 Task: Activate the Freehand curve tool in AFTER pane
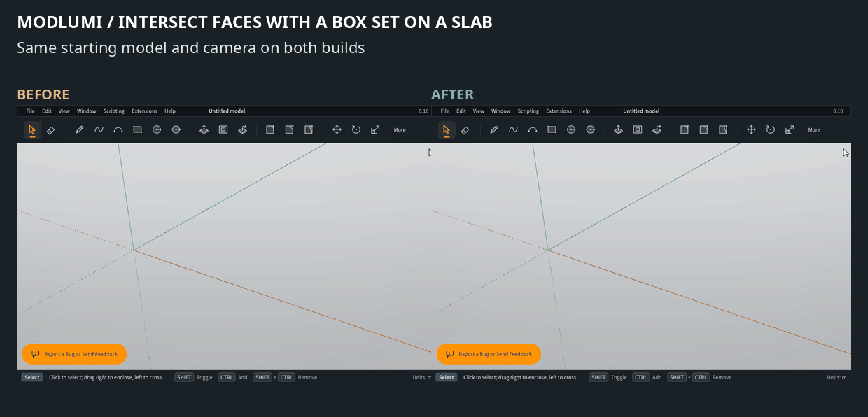(x=513, y=129)
